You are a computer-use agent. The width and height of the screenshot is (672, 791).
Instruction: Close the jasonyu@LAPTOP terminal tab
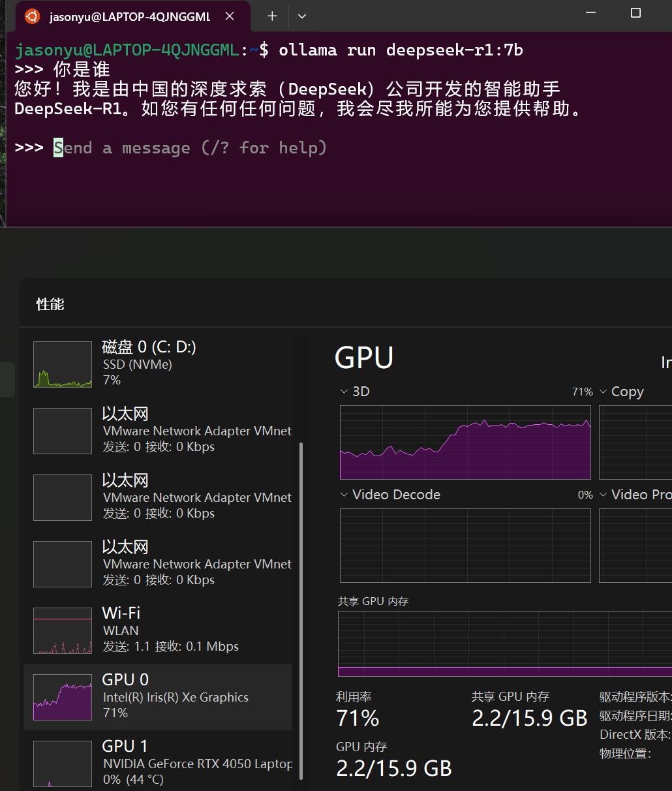(x=230, y=16)
